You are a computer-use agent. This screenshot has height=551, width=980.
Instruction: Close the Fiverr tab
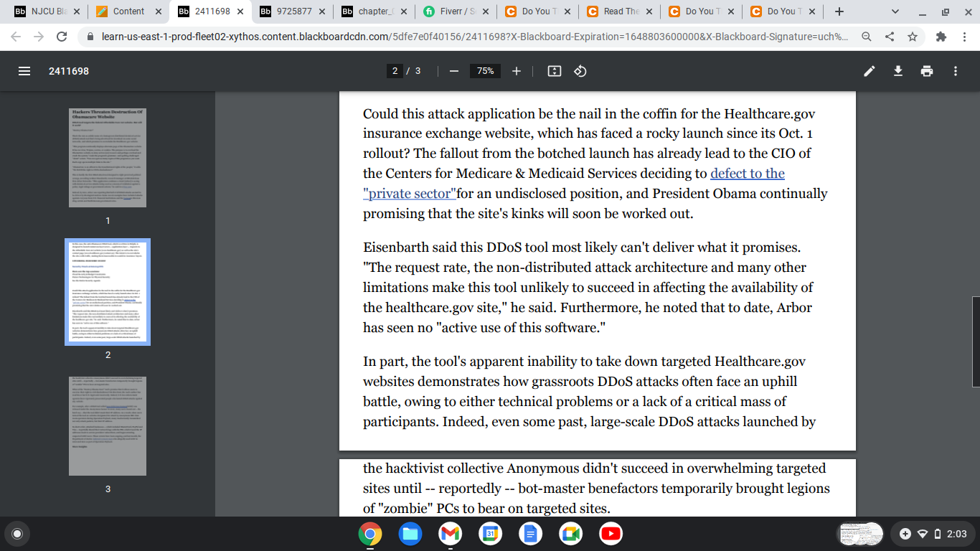(484, 11)
